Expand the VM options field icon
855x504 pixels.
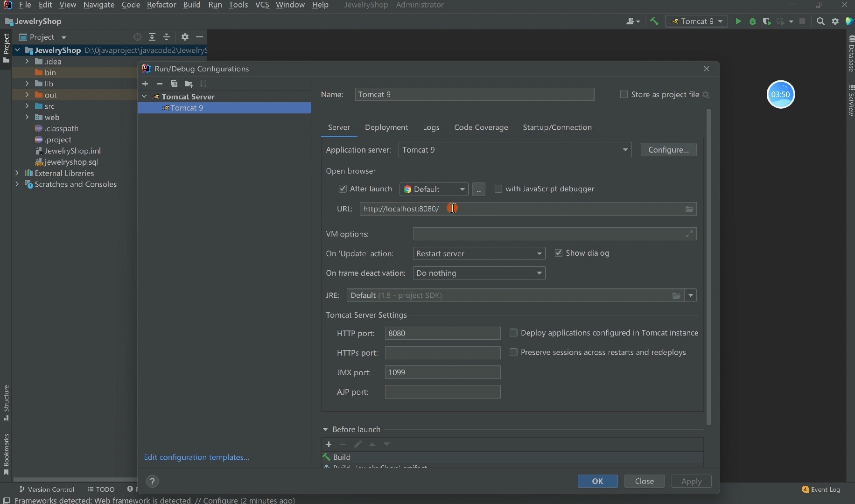tap(689, 234)
